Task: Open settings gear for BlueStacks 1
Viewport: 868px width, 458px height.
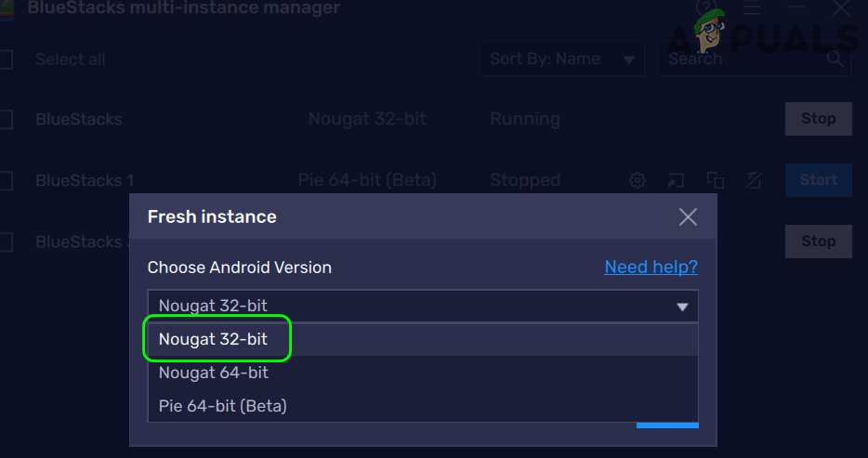Action: pyautogui.click(x=638, y=180)
